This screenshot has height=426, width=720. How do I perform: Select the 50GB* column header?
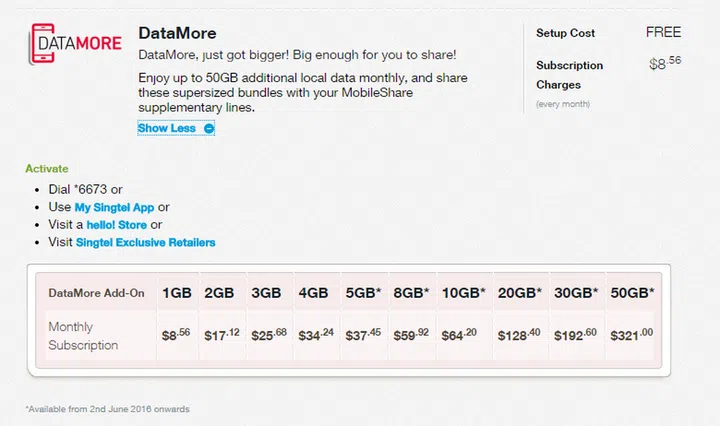[630, 293]
